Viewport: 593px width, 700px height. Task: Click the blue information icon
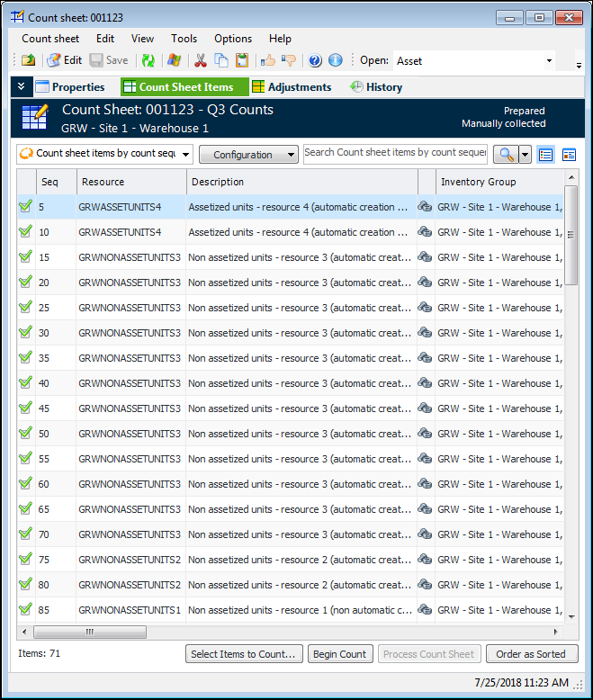tap(335, 60)
